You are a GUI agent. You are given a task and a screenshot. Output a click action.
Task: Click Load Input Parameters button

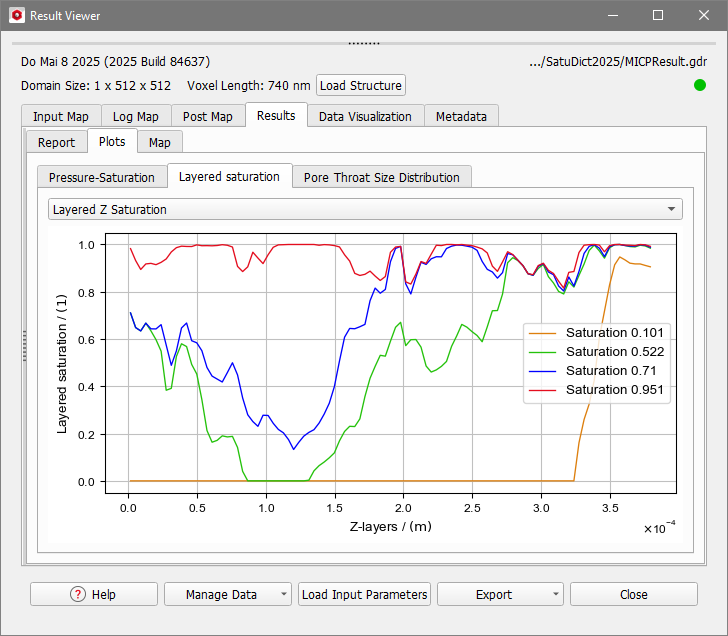364,594
